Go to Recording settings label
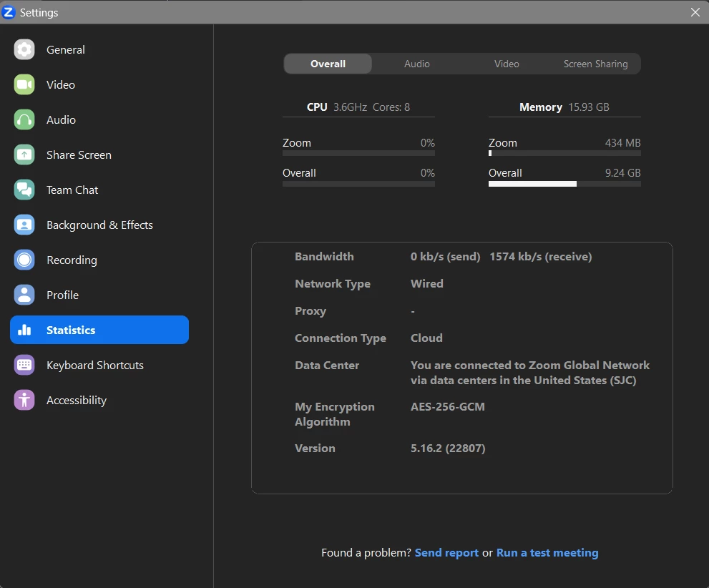 pos(72,260)
